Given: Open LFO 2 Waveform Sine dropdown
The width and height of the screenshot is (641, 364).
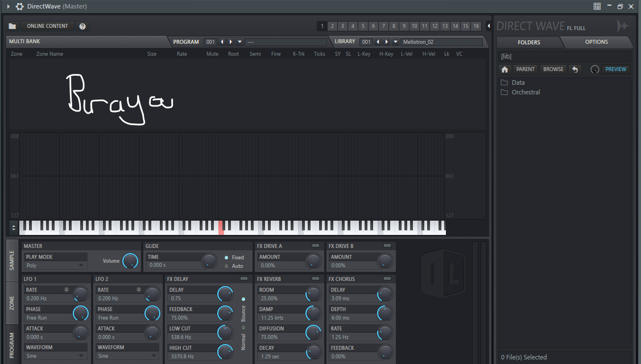Looking at the screenshot, I should click(x=127, y=356).
